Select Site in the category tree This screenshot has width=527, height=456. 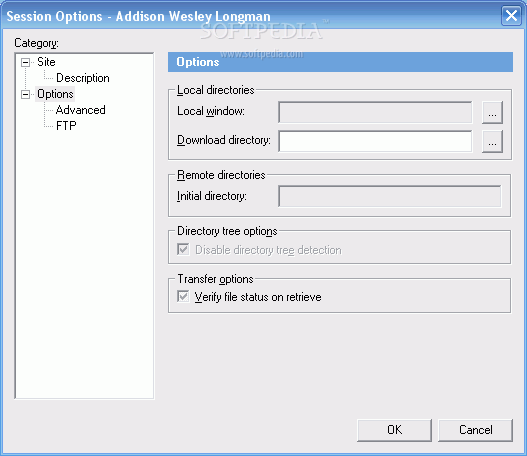pyautogui.click(x=46, y=62)
